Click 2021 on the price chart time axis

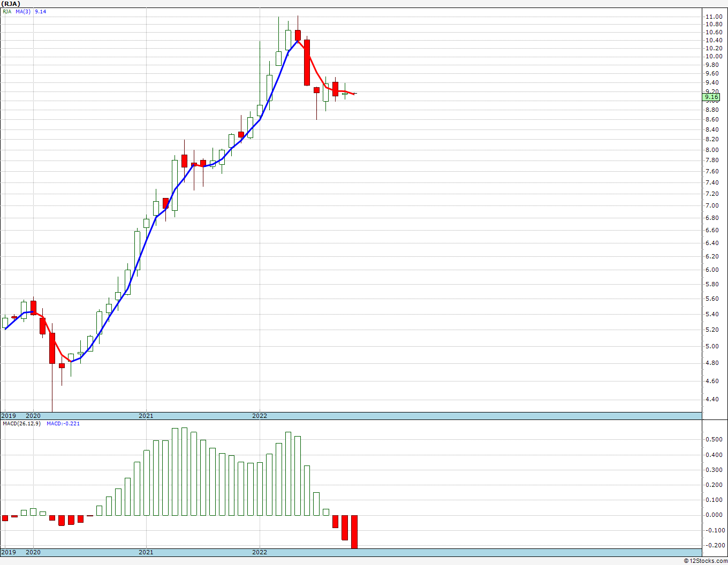146,416
